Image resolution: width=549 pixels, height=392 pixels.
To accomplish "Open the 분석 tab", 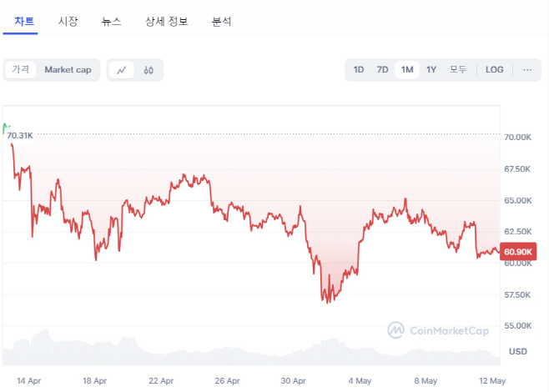I will pyautogui.click(x=221, y=22).
